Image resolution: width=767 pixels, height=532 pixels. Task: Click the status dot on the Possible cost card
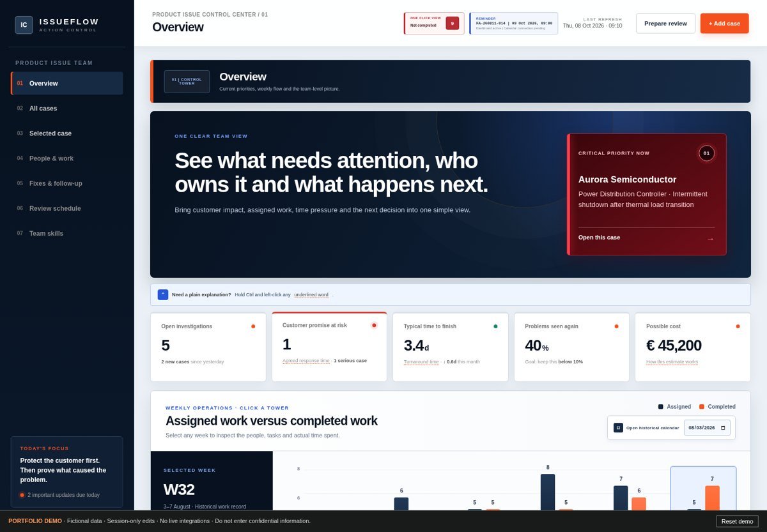pos(738,326)
